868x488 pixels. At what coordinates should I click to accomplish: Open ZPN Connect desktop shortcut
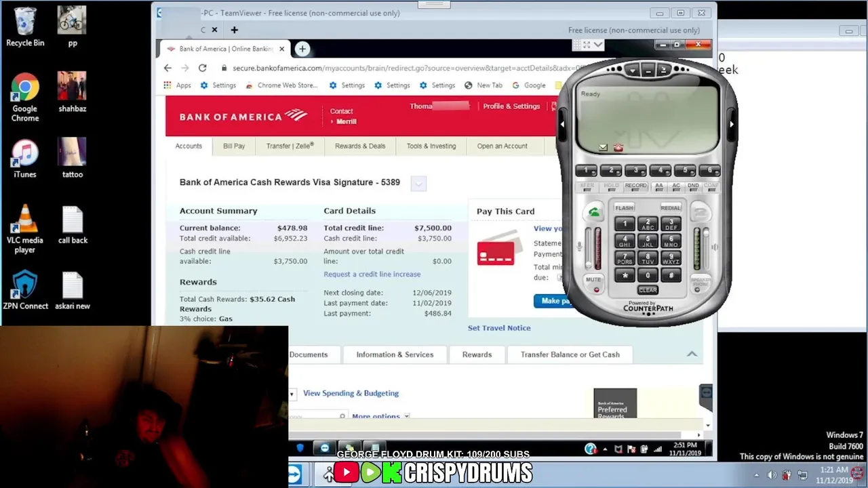pyautogui.click(x=25, y=290)
